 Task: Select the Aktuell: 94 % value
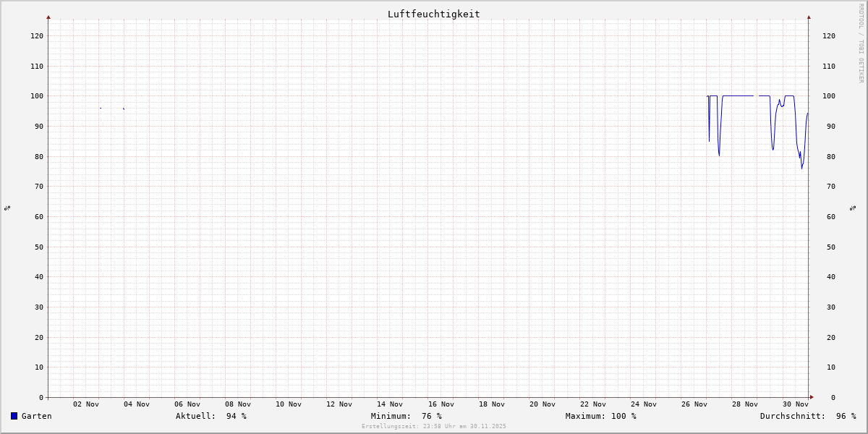point(211,416)
